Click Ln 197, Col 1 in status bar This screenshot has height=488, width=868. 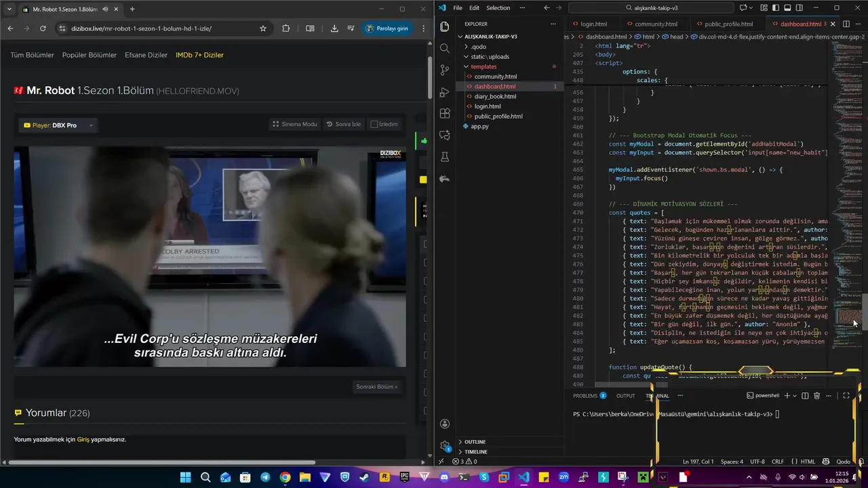[x=698, y=462]
